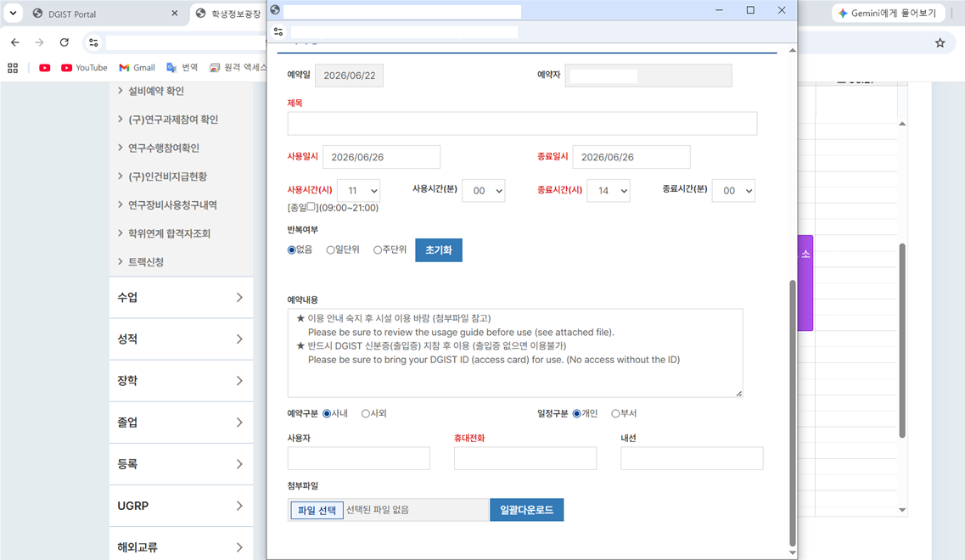Expand 졸업 sidebar menu

tap(181, 423)
